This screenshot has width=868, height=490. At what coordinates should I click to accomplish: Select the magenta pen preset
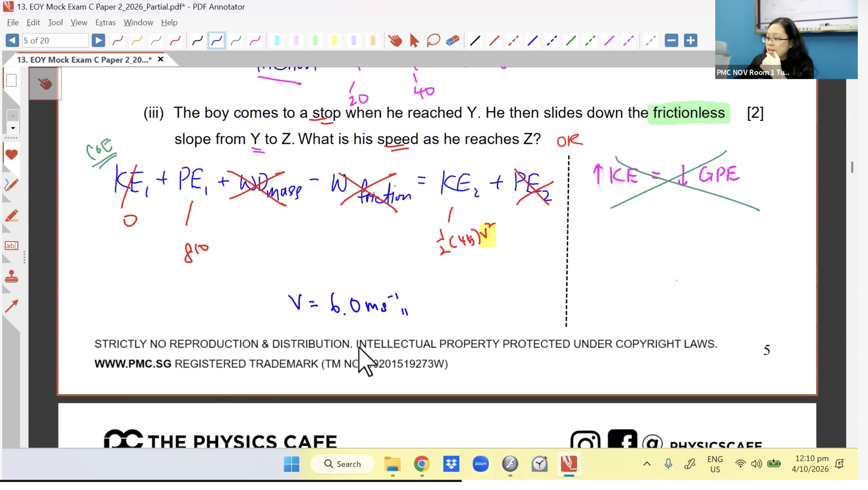[x=255, y=40]
